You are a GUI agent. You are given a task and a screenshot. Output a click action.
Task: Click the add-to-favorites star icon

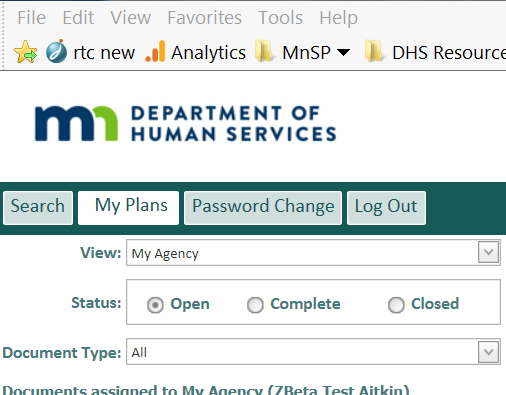coord(25,52)
